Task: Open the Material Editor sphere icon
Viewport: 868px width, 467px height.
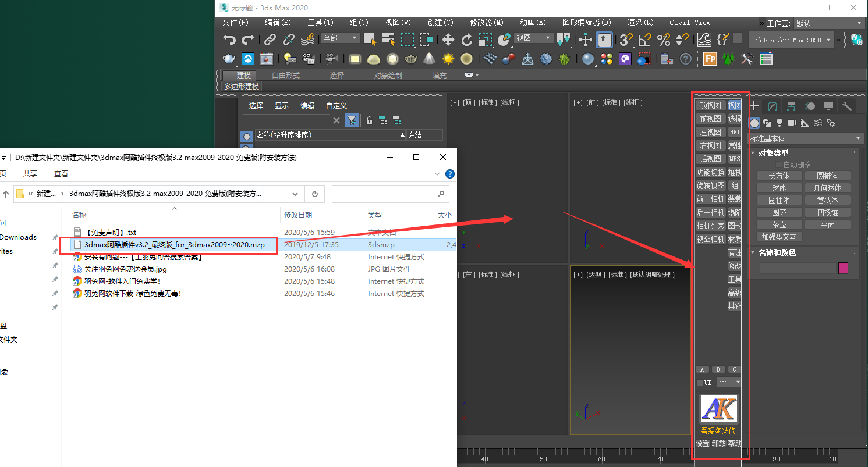Action: (x=588, y=59)
